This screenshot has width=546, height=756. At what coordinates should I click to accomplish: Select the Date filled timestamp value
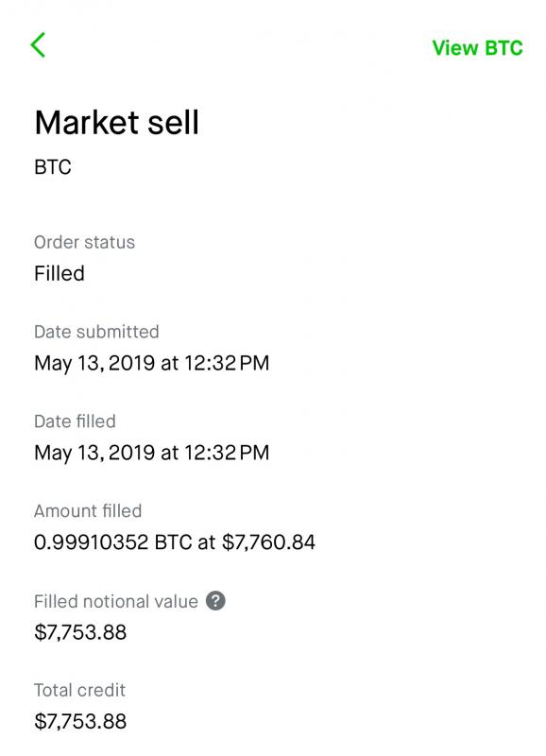[x=152, y=453]
